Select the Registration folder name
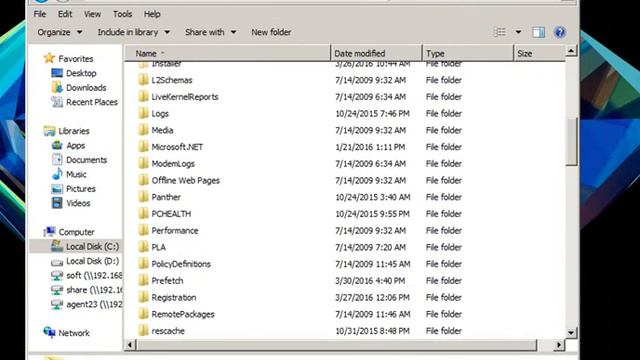This screenshot has height=360, width=640. click(173, 298)
